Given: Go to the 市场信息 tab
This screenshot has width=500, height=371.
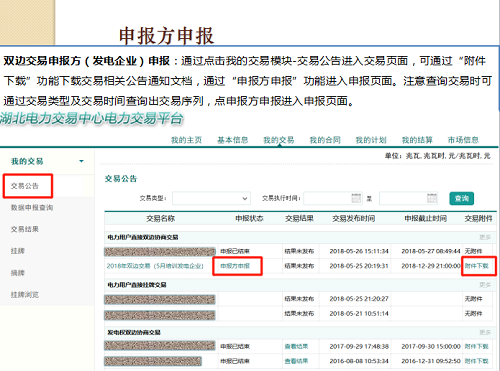Looking at the screenshot, I should click(463, 140).
